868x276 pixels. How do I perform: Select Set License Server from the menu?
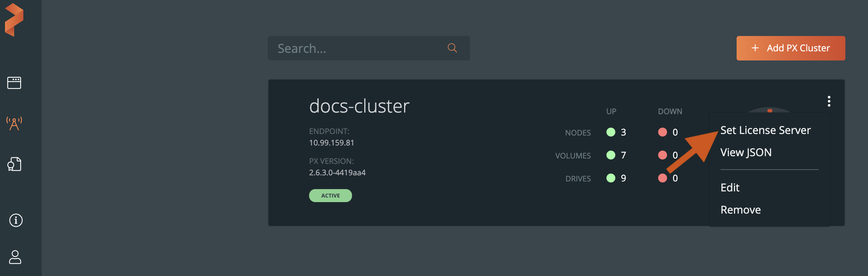(x=765, y=130)
